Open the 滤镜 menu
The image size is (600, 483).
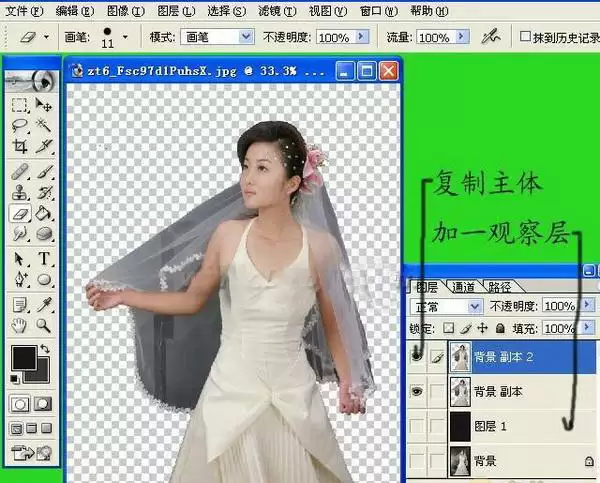click(277, 11)
